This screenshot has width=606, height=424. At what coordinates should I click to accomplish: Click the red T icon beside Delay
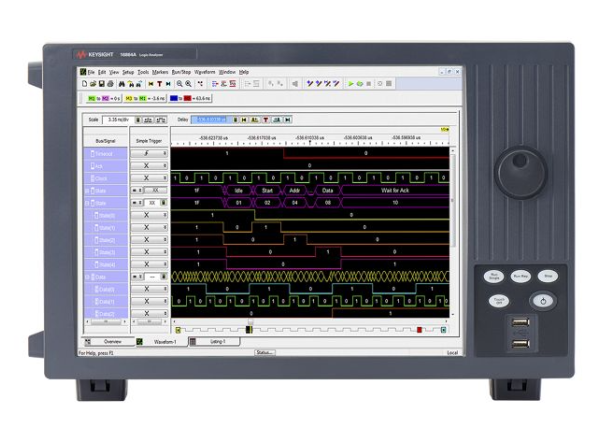click(x=266, y=120)
